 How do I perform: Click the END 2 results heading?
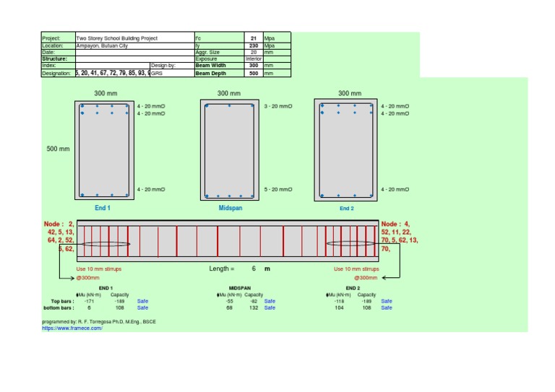coord(353,288)
